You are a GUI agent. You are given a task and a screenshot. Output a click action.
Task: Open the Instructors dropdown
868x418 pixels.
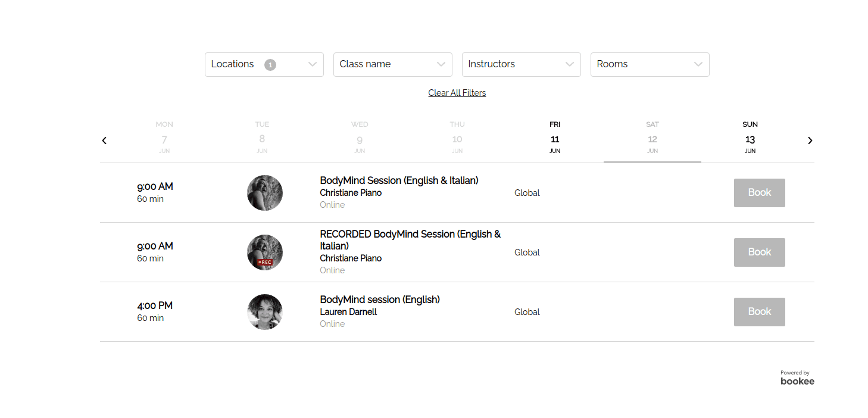click(x=522, y=64)
